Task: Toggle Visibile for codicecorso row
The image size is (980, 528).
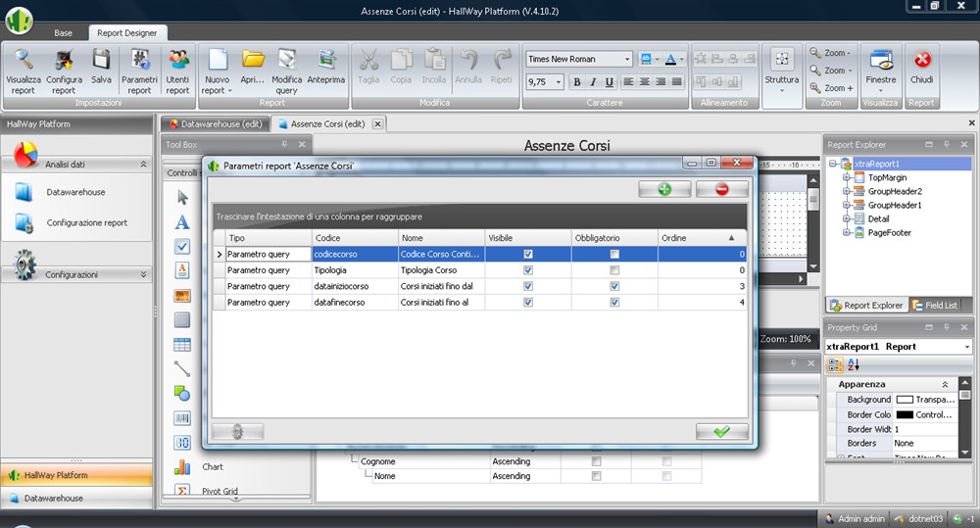Action: [x=528, y=255]
